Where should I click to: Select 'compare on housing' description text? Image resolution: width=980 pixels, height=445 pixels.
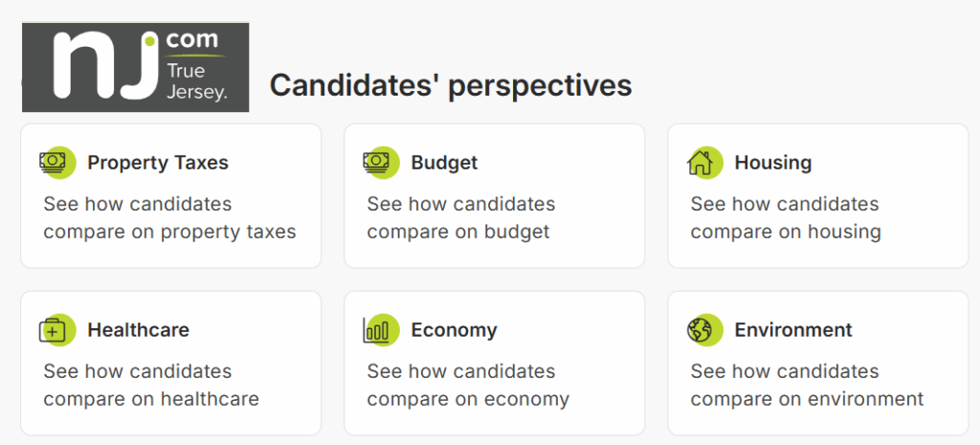point(787,233)
